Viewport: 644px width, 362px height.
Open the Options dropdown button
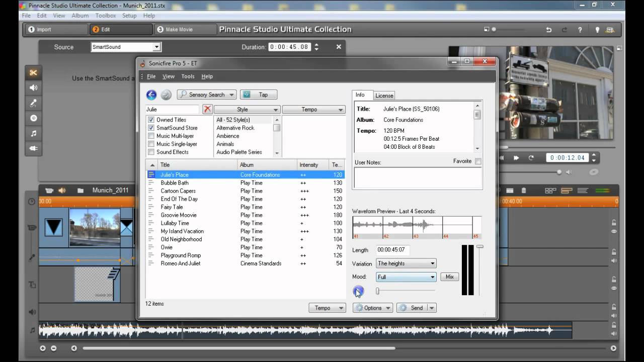click(373, 308)
